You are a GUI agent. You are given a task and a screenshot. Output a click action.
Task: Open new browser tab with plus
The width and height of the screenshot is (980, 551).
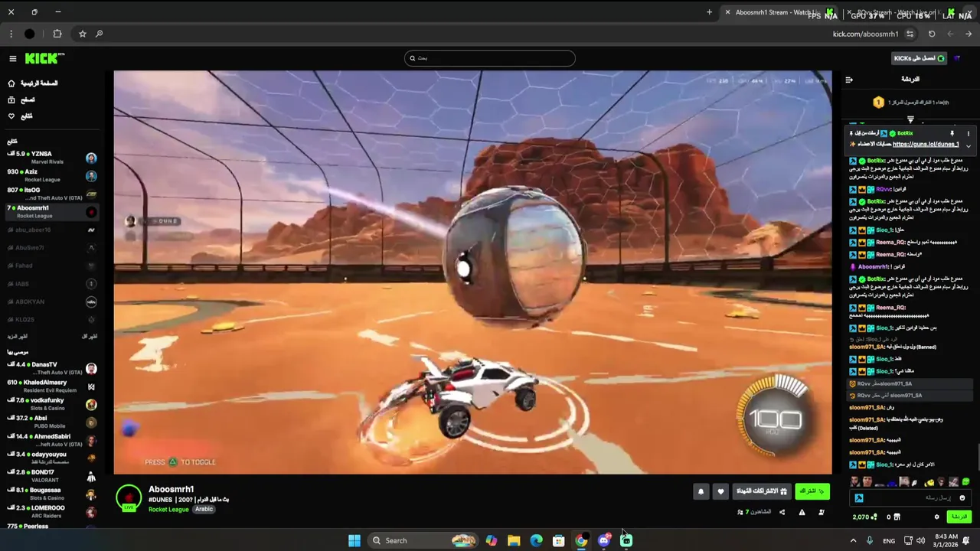[x=709, y=12]
